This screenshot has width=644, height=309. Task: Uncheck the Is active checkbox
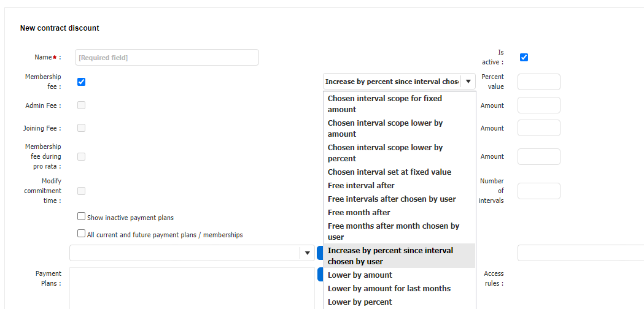524,58
